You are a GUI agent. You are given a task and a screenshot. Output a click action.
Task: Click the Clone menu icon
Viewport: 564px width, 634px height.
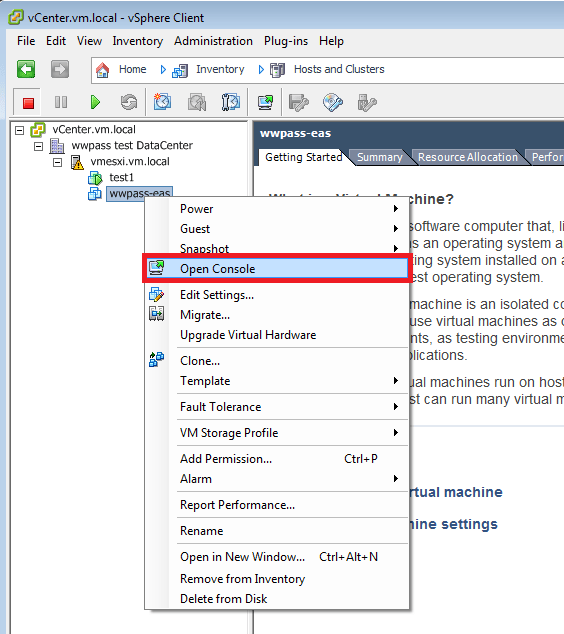pyautogui.click(x=156, y=359)
